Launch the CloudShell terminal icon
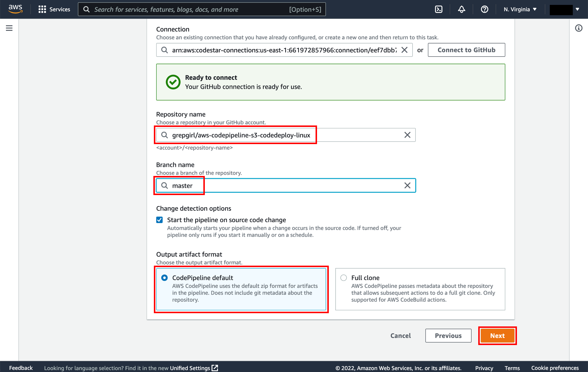The height and width of the screenshot is (372, 588). 439,9
